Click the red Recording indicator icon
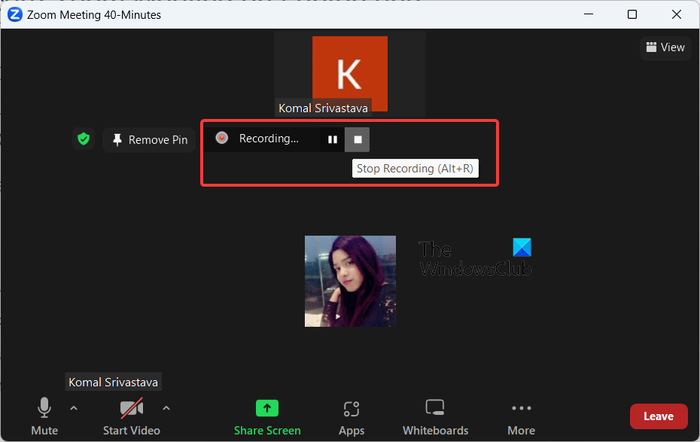Image resolution: width=700 pixels, height=442 pixels. [x=221, y=138]
